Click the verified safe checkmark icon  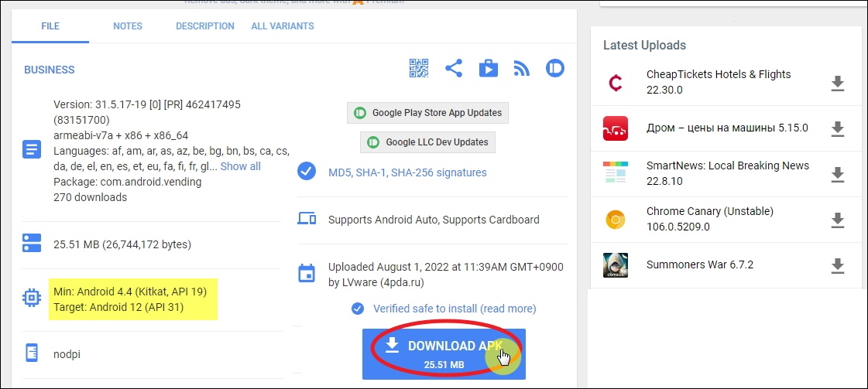pos(358,309)
